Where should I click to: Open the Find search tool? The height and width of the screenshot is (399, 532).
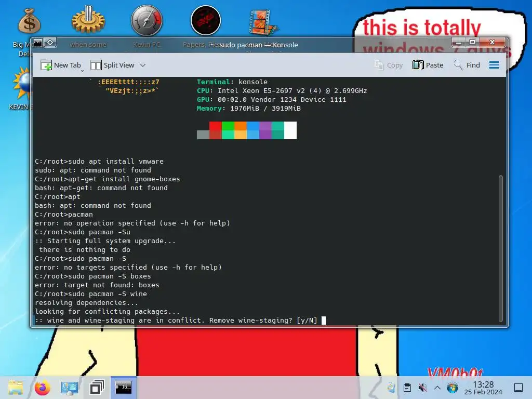tap(467, 65)
